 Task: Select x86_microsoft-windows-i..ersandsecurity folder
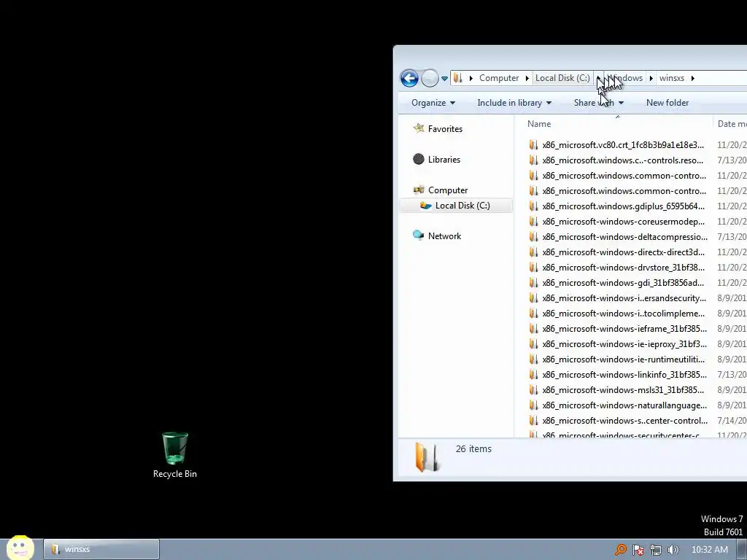[624, 298]
